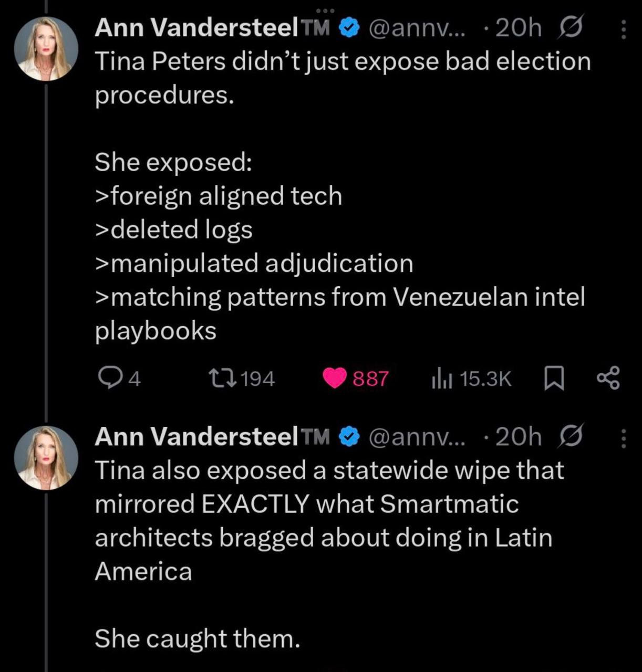Repost the tweet with 194 reposts
The width and height of the screenshot is (642, 672).
(x=218, y=378)
